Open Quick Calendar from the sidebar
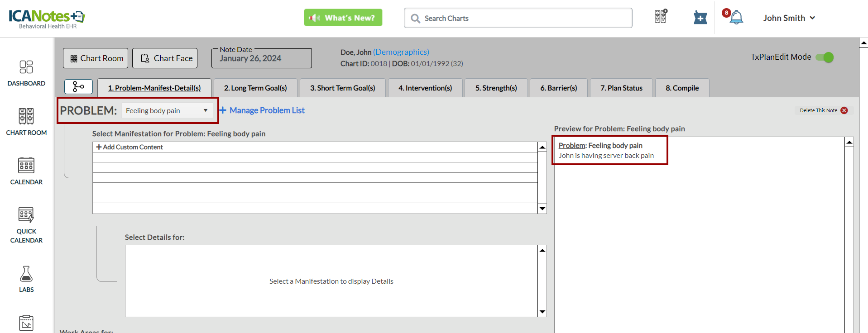The image size is (868, 333). click(26, 224)
